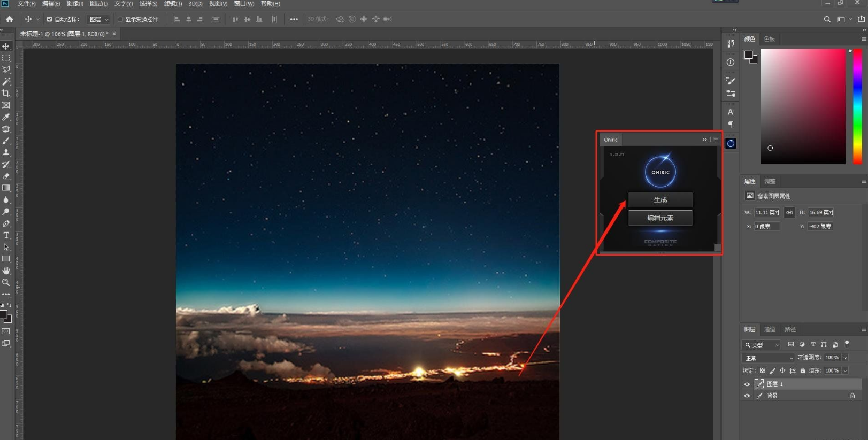Select the Clone Stamp tool
Image resolution: width=868 pixels, height=440 pixels.
6,152
